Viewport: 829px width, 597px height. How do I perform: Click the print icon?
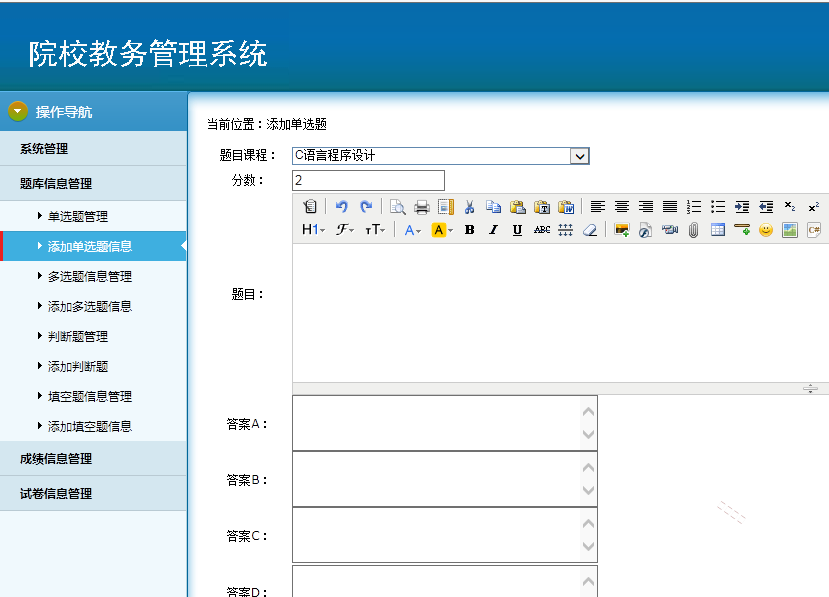click(421, 207)
